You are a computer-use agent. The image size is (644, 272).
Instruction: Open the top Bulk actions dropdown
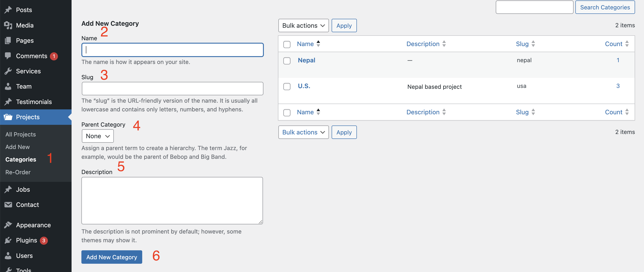pos(303,25)
